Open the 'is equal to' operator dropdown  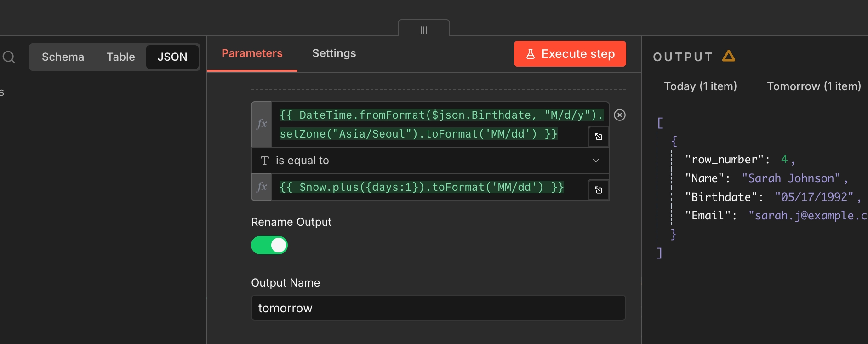coord(430,161)
